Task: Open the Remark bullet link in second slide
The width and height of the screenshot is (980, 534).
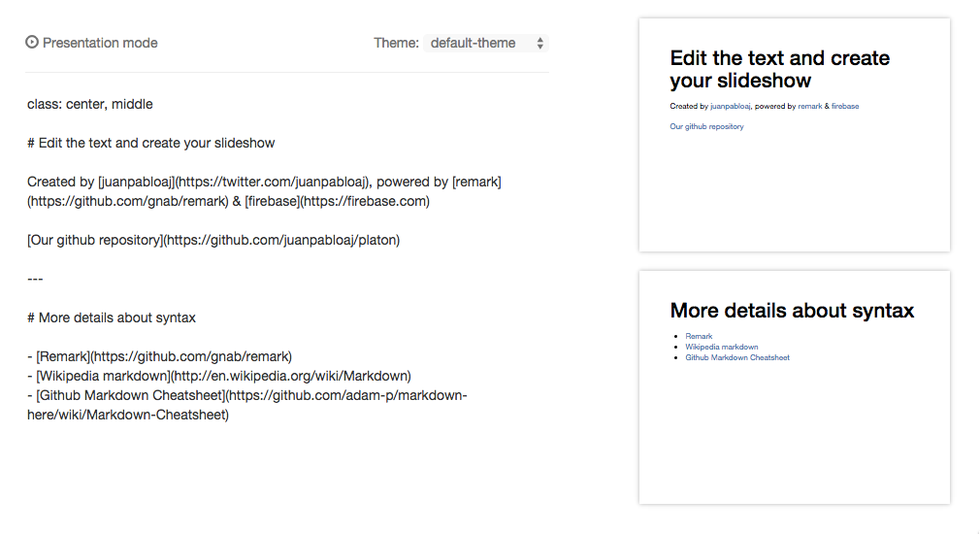Action: 699,336
